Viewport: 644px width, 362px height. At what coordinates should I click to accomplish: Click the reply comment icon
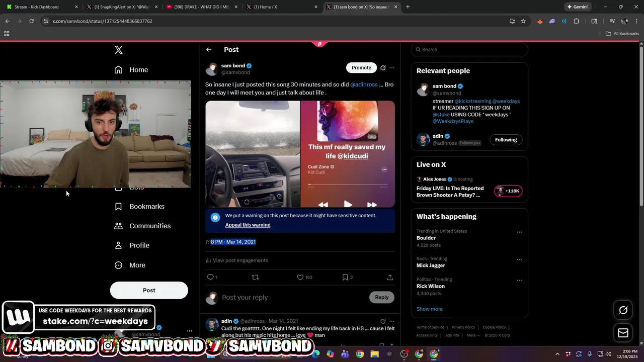[210, 277]
